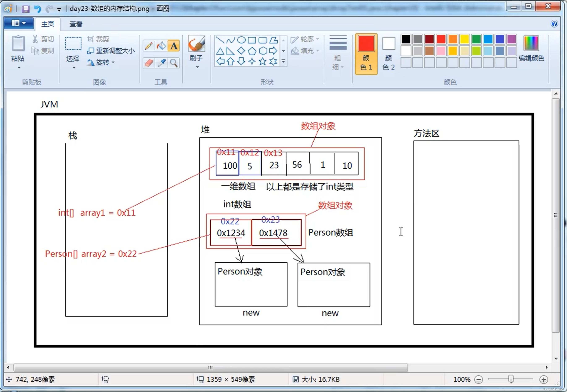Choose the Hexagon shape
Screen dimensions: 567x392
(263, 51)
